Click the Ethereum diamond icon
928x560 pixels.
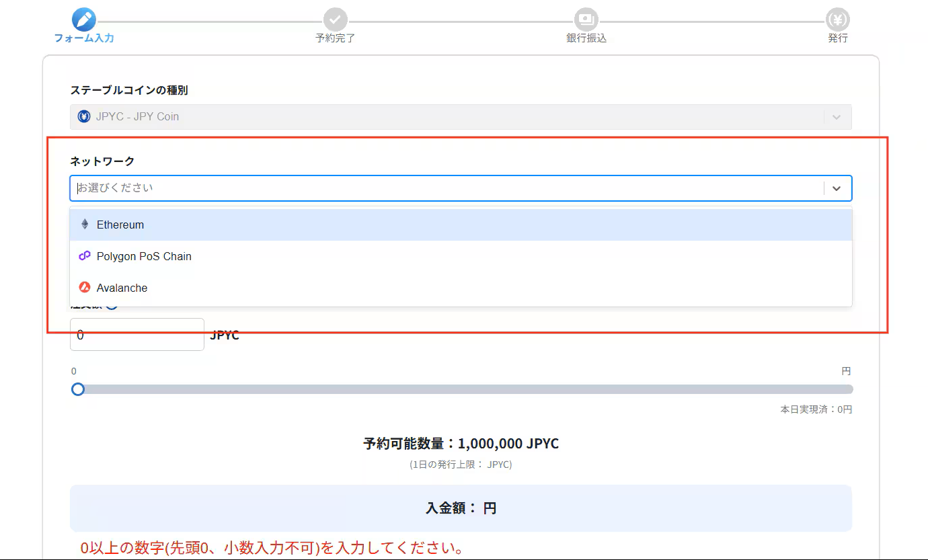[x=84, y=224]
